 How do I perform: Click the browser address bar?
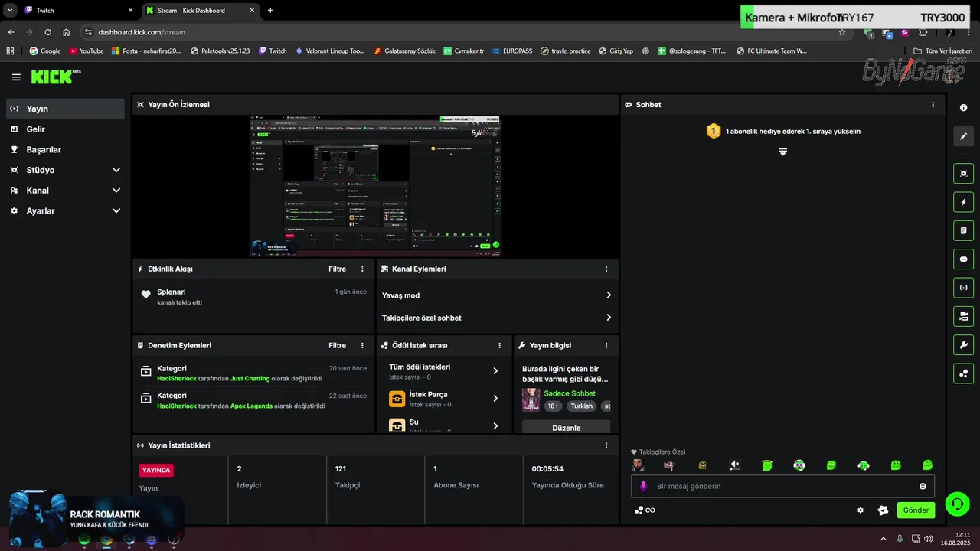coord(459,32)
